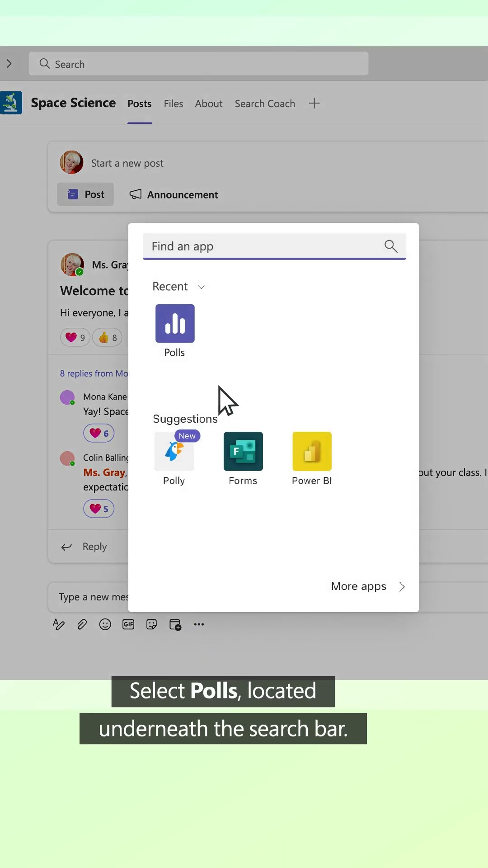Collapse the Recent section chevron

[x=202, y=287]
